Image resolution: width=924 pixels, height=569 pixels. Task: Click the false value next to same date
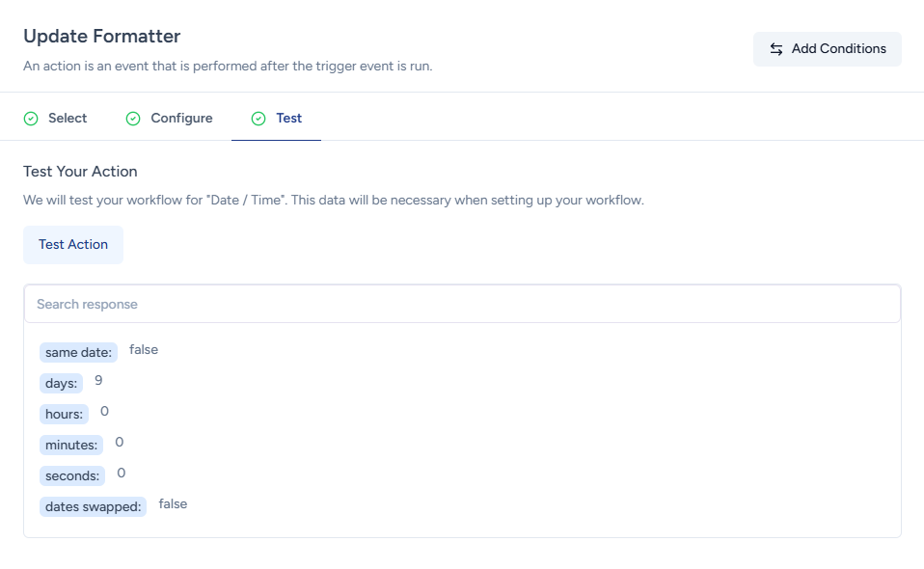pos(144,350)
